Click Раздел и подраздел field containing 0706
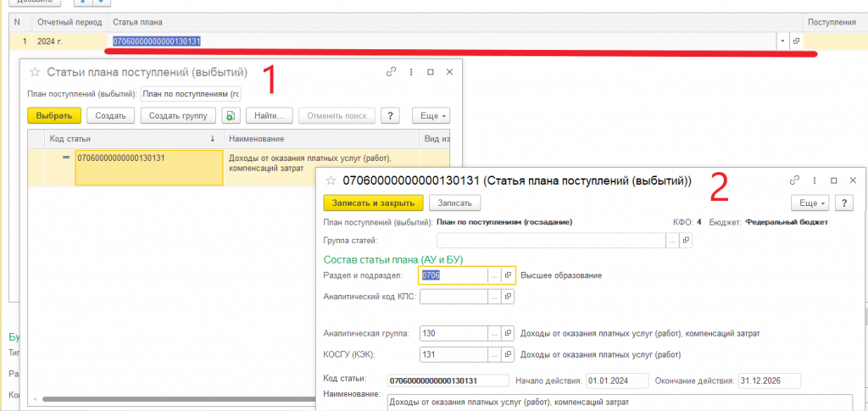Image resolution: width=868 pixels, height=411 pixels. tap(454, 275)
